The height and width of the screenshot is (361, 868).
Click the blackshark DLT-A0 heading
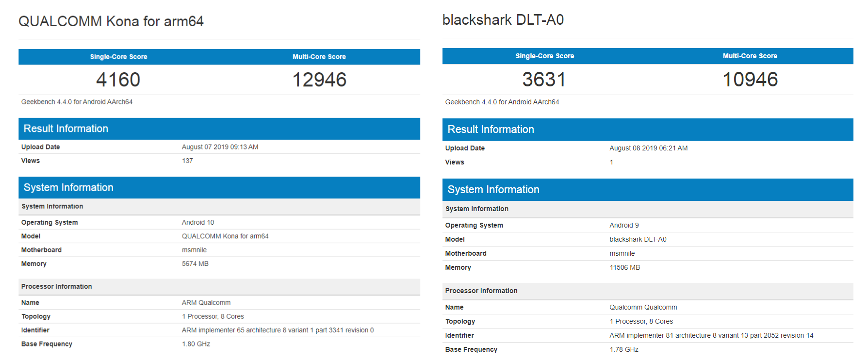tap(503, 20)
